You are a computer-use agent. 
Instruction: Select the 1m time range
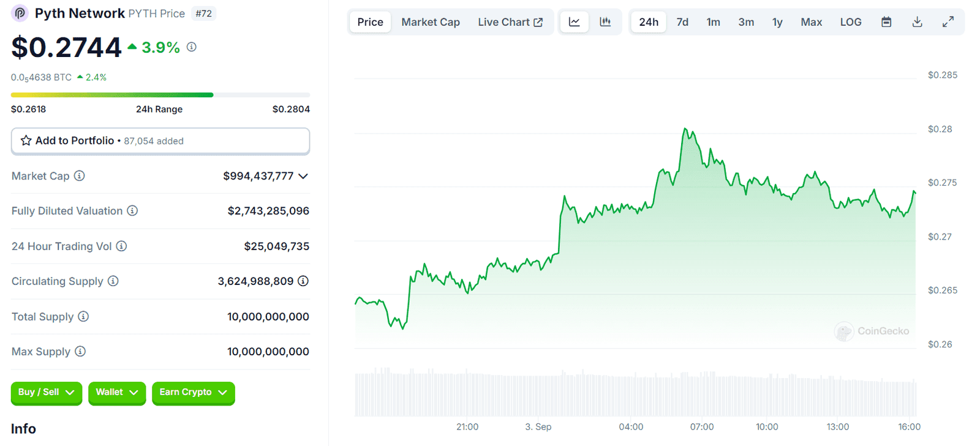tap(713, 22)
